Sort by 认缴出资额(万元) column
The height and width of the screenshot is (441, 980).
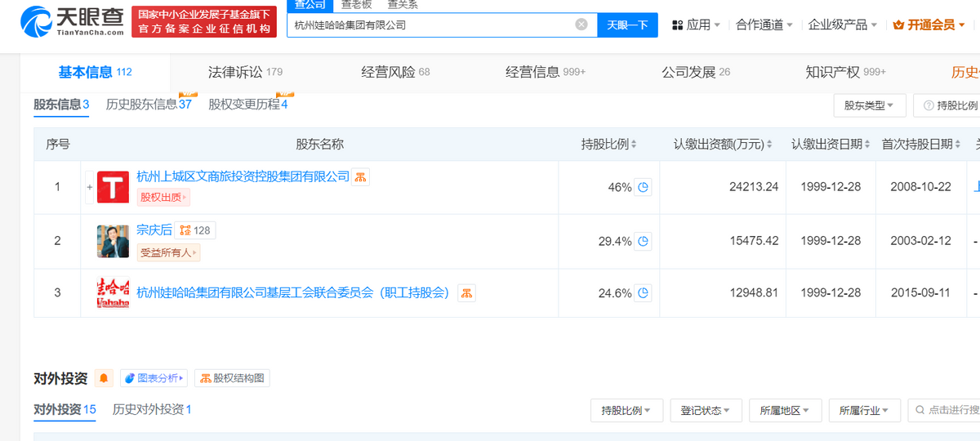click(x=723, y=145)
